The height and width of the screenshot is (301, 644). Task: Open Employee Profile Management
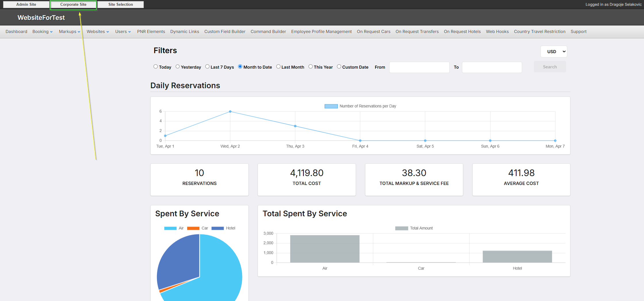tap(321, 32)
